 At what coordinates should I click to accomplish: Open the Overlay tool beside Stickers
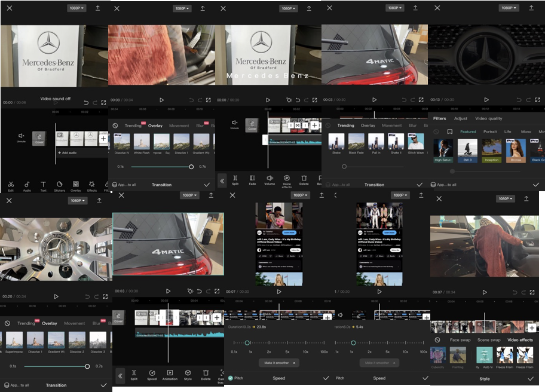(76, 186)
